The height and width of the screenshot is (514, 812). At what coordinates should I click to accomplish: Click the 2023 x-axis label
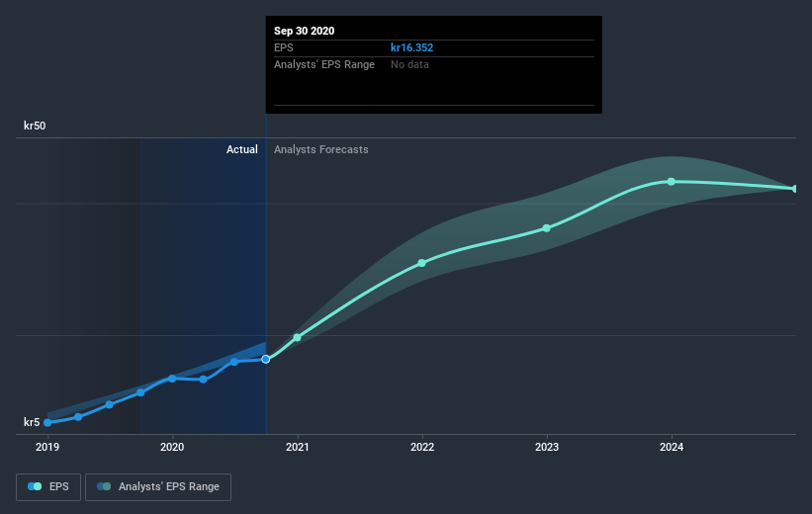(547, 447)
